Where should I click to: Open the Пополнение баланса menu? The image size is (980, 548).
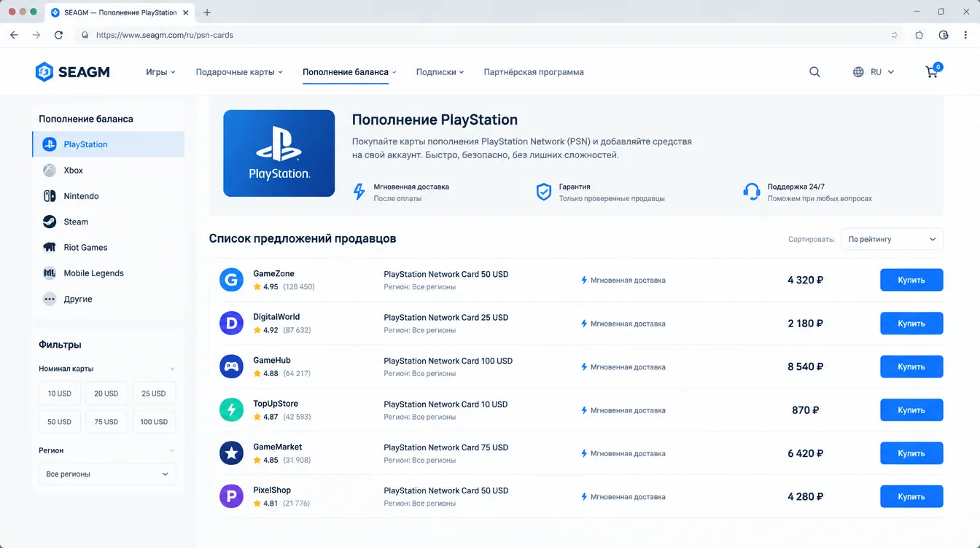349,72
